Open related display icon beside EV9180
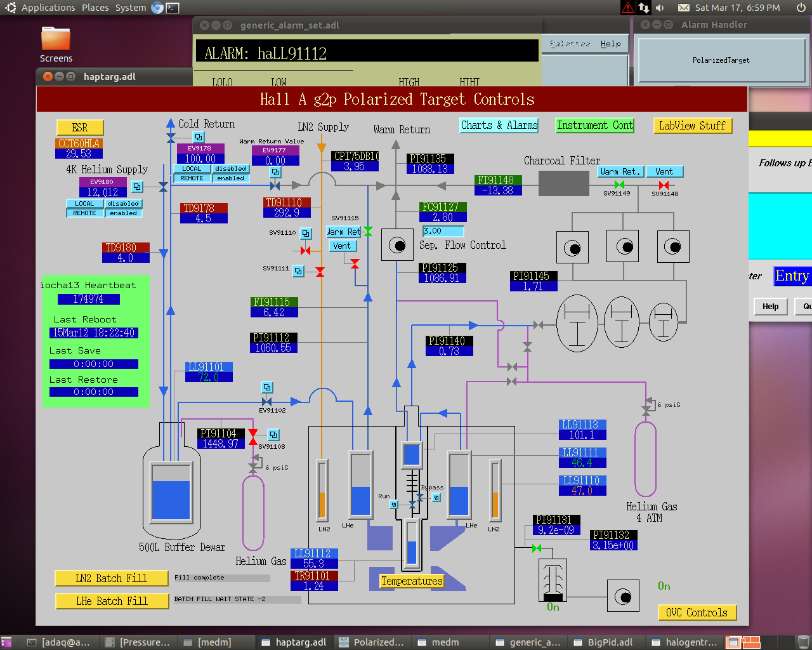The width and height of the screenshot is (812, 650). pyautogui.click(x=137, y=187)
